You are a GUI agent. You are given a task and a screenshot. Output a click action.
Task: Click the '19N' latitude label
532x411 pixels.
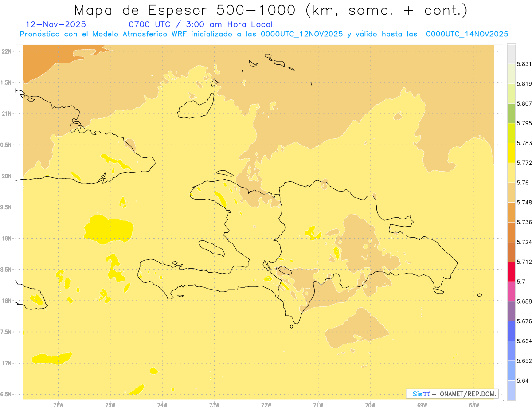[7, 239]
